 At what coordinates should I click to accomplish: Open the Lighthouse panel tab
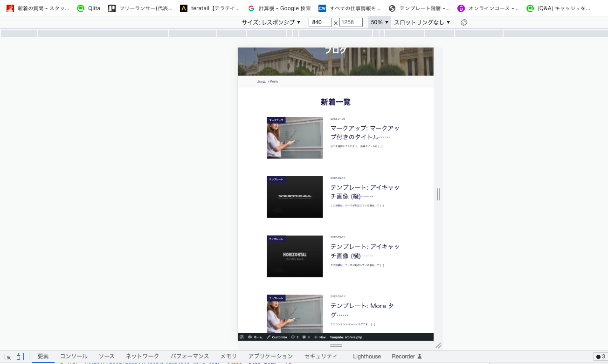[366, 356]
